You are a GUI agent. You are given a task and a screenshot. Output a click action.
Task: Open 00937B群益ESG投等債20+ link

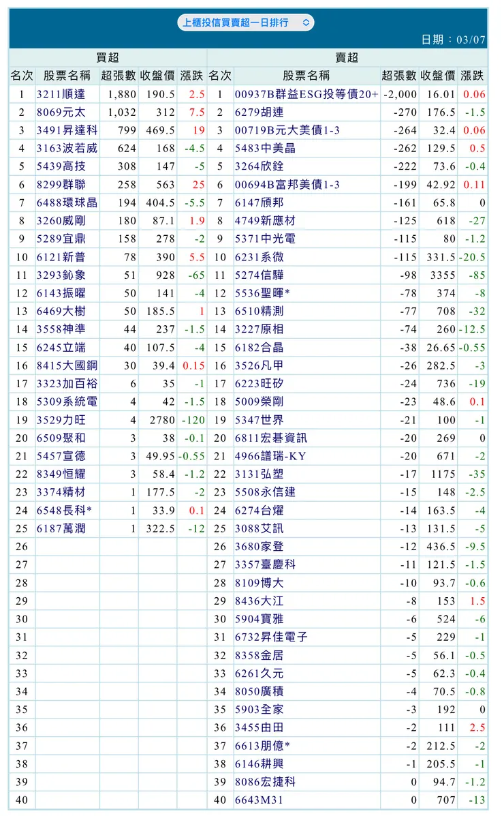(306, 94)
